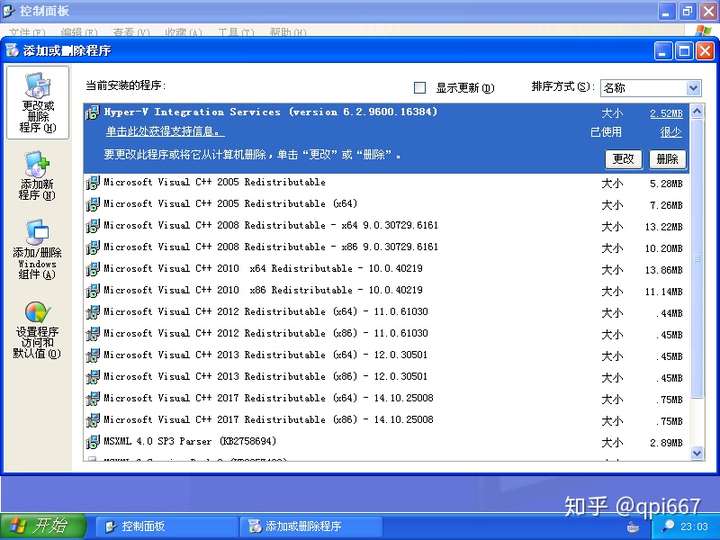Screen dimensions: 720x540
Task: Select Visual C++ 2017 (x86) 14.10.25008 row
Action: (x=386, y=420)
